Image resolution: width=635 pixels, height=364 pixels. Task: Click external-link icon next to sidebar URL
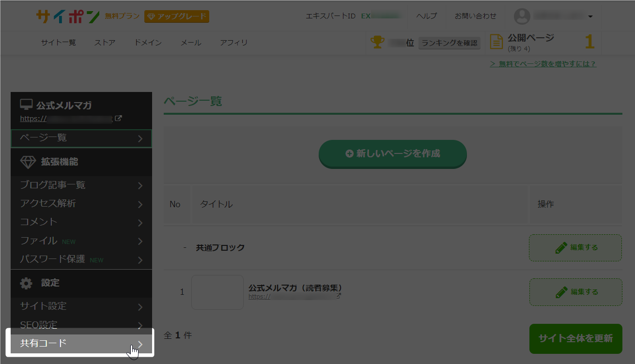[x=118, y=118]
